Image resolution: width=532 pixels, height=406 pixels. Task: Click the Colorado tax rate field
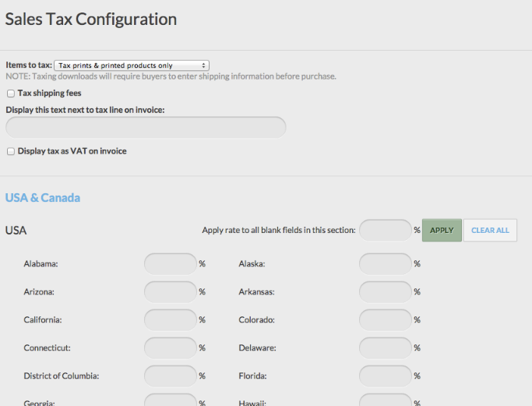(386, 320)
